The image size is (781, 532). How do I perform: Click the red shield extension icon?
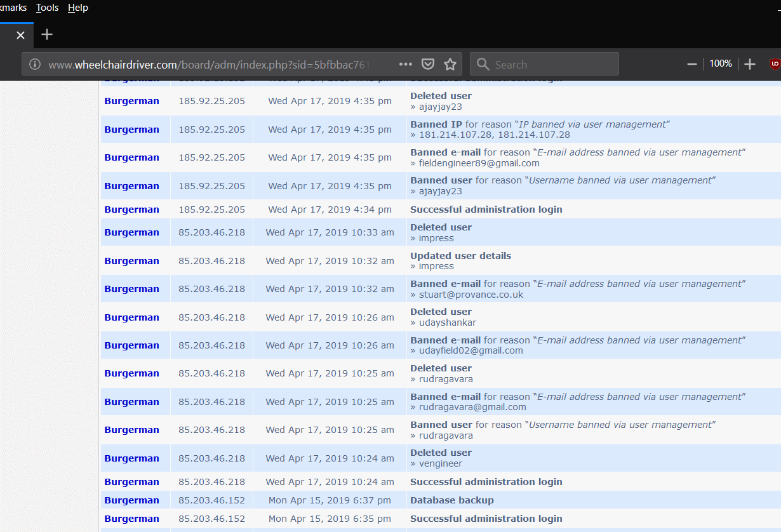pyautogui.click(x=775, y=64)
